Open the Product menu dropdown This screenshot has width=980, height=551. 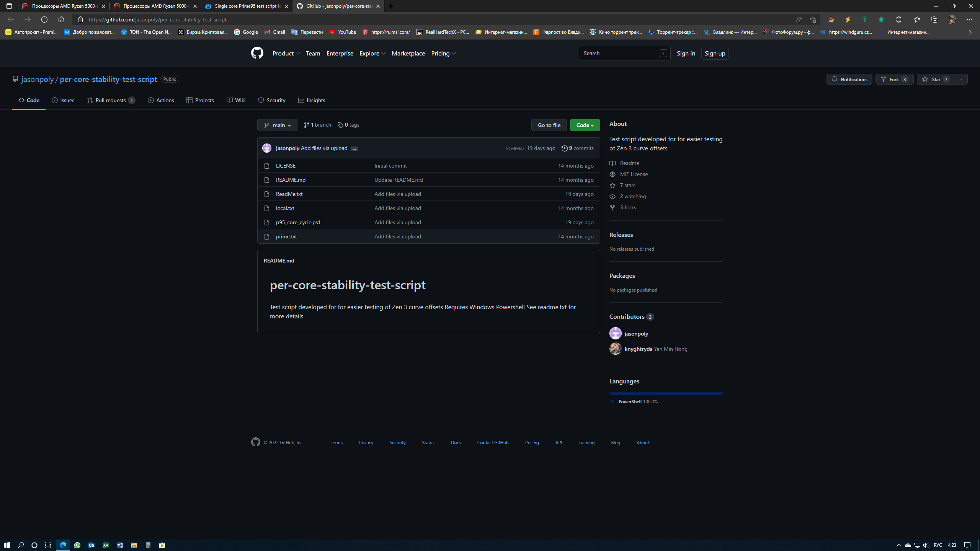tap(286, 53)
